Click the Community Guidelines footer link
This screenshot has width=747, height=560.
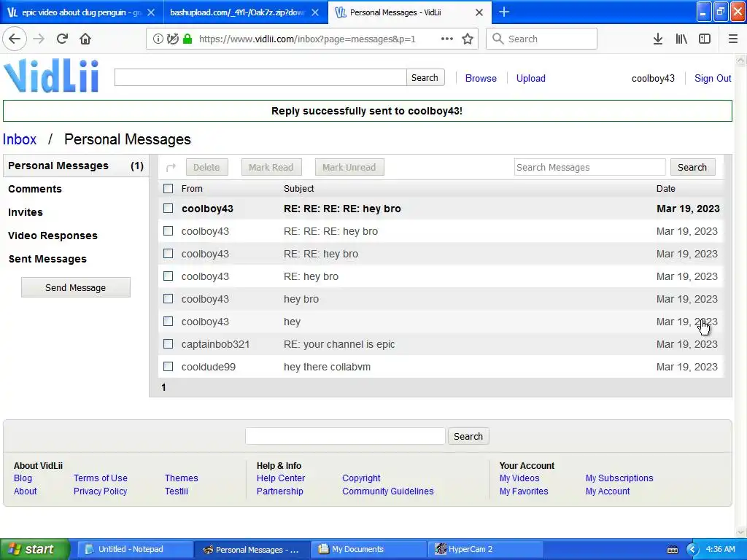[x=388, y=491]
